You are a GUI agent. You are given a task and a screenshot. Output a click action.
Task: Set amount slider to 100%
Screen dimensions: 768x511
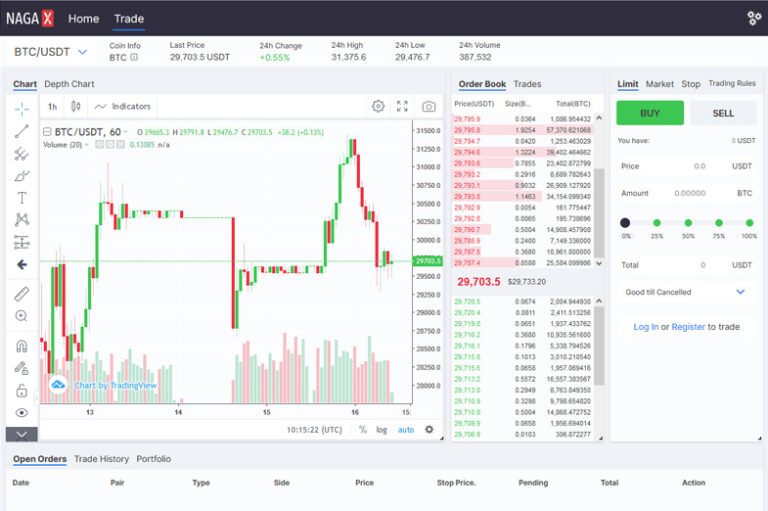point(749,223)
